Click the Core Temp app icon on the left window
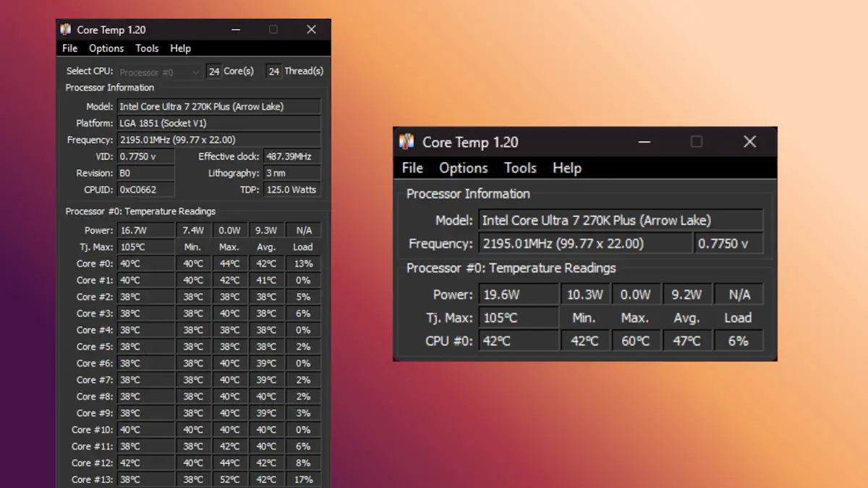Screen dimensions: 868x488 [x=66, y=30]
